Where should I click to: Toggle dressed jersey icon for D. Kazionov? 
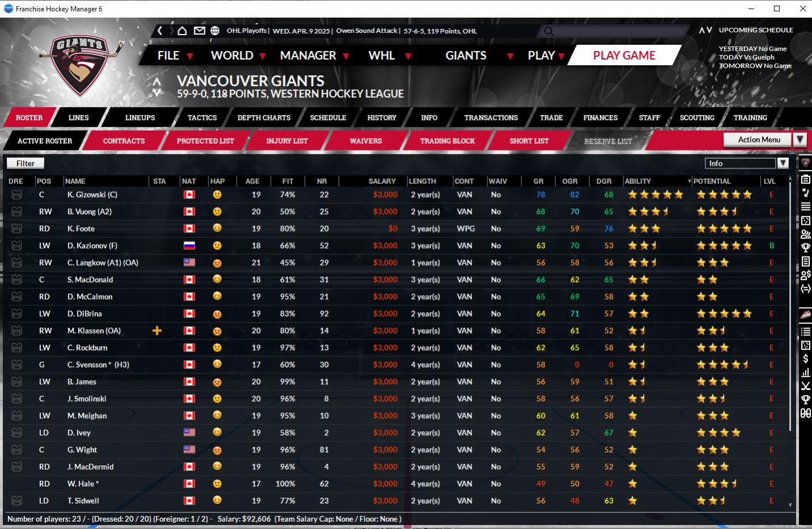tap(16, 246)
